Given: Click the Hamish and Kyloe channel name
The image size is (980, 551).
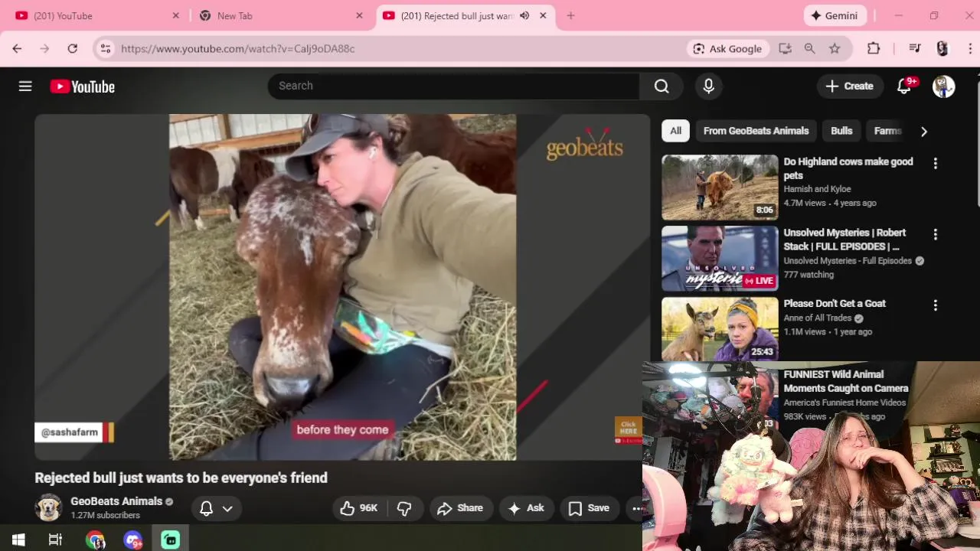Looking at the screenshot, I should 817,189.
